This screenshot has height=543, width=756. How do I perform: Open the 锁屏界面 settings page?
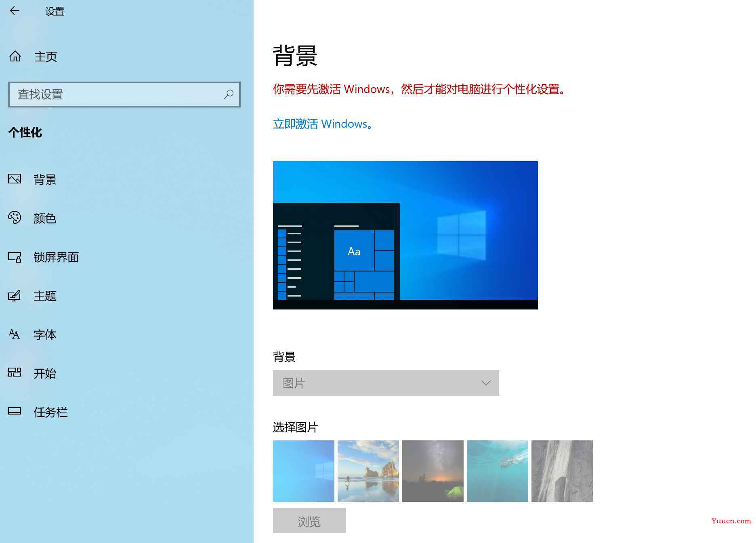pyautogui.click(x=56, y=257)
